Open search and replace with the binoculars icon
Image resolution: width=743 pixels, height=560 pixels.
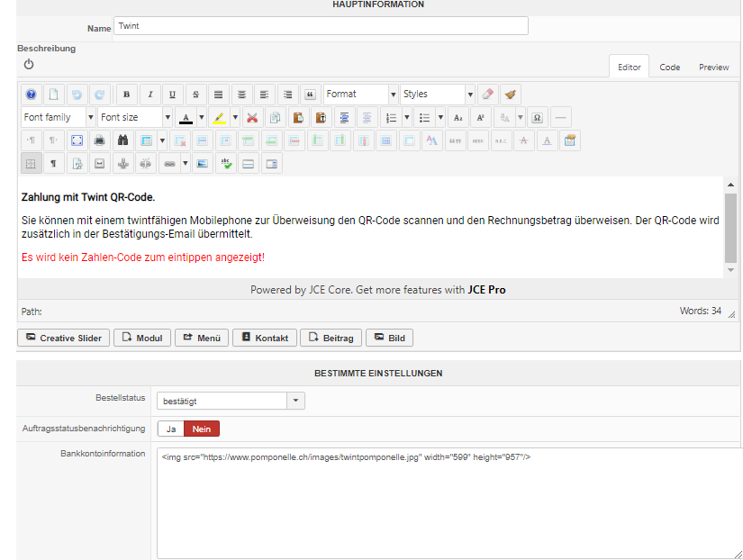123,140
